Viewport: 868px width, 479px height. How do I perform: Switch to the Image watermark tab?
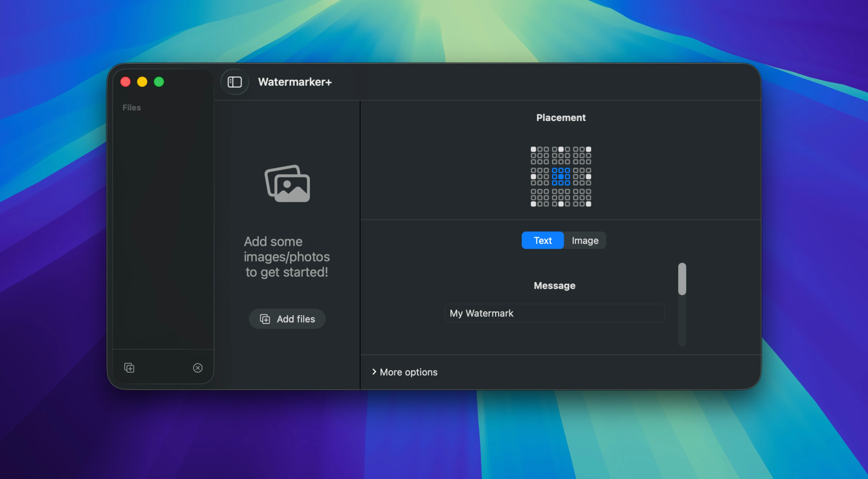[x=585, y=240]
